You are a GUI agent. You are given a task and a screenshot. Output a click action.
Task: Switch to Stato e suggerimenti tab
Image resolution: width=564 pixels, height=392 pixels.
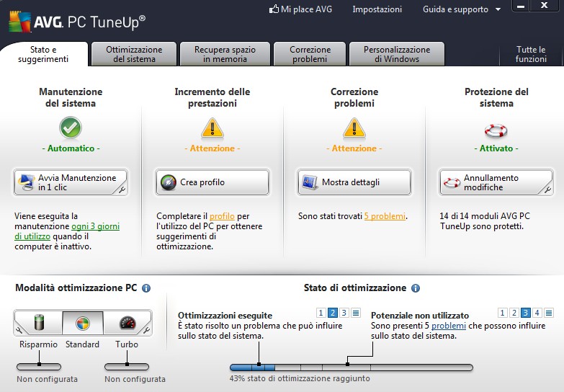[x=43, y=54]
